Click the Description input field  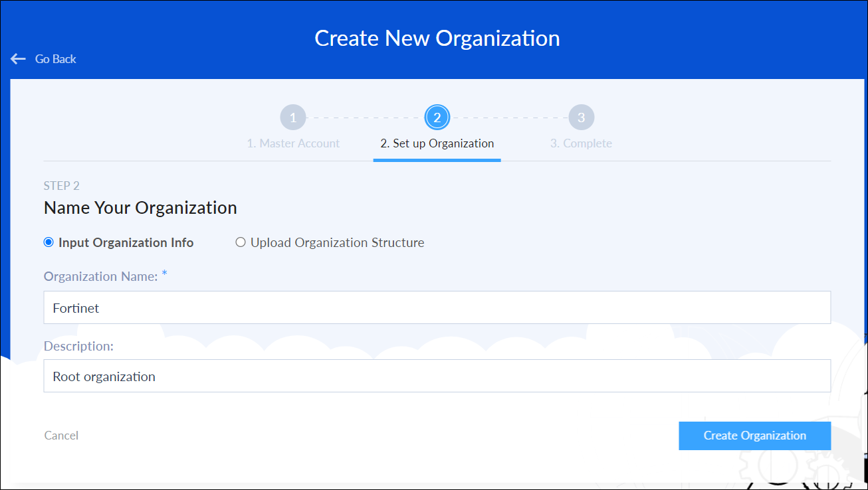point(437,376)
